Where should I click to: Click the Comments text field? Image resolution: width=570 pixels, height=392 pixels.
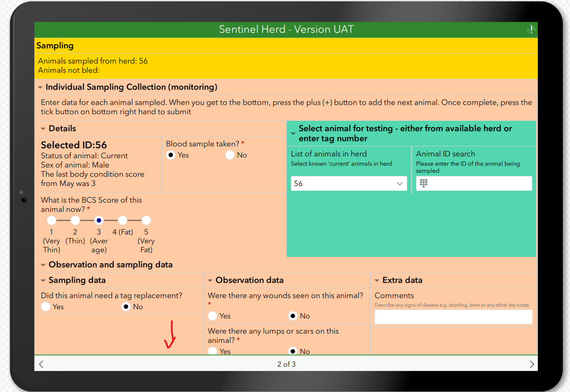(x=454, y=317)
